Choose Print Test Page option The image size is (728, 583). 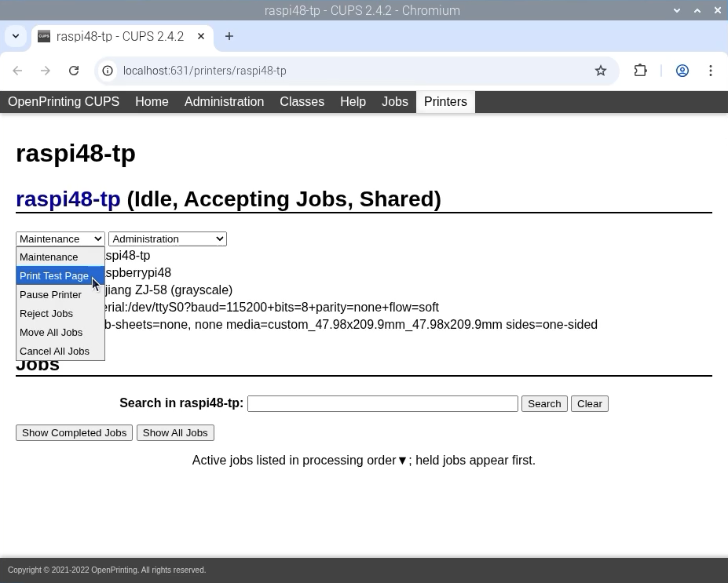[60, 276]
